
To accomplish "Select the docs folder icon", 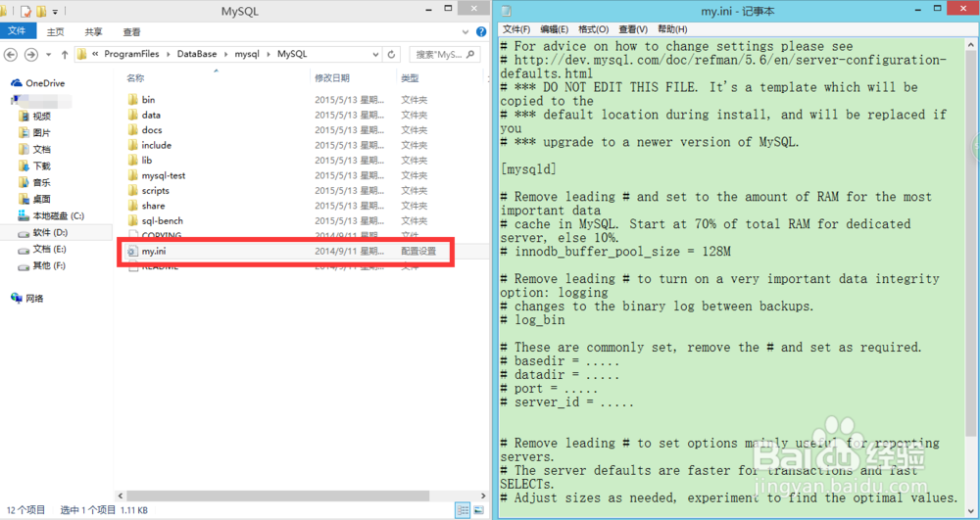I will pyautogui.click(x=132, y=130).
